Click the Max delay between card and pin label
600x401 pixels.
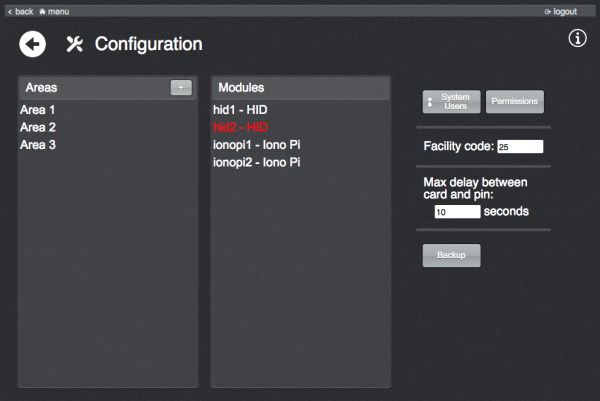pos(475,188)
